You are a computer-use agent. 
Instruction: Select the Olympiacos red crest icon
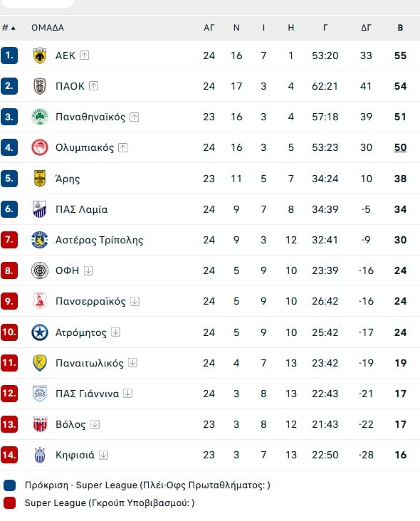(40, 147)
